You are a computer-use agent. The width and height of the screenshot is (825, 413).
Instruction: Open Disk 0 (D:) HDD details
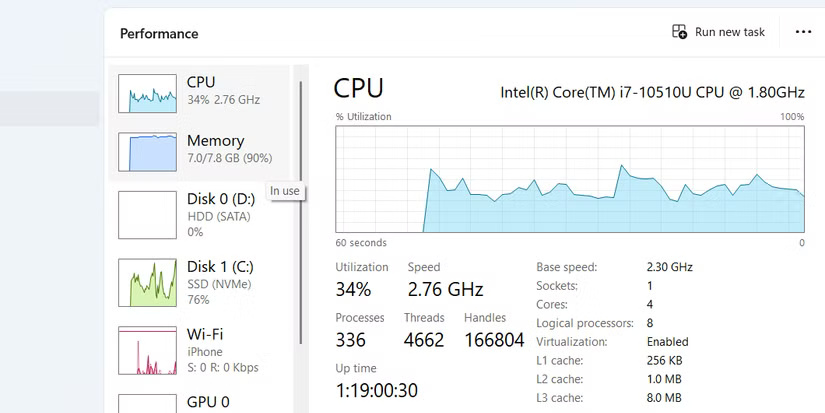pos(222,214)
